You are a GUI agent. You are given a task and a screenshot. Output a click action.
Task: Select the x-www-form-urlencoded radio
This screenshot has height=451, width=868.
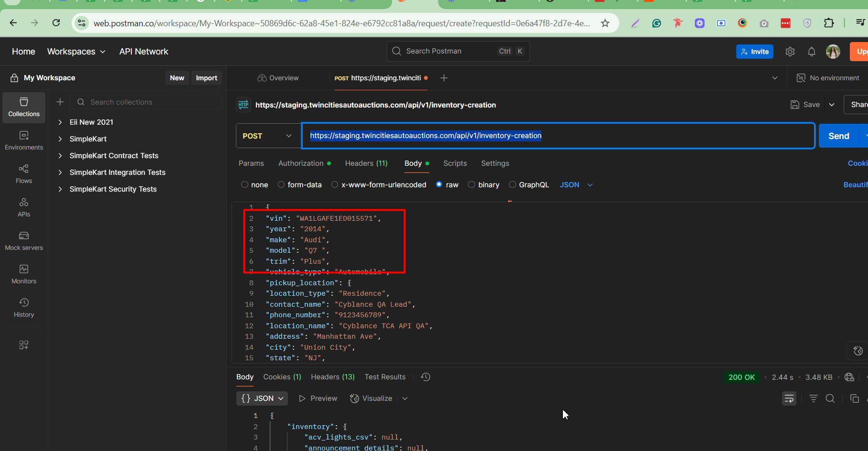[335, 184]
